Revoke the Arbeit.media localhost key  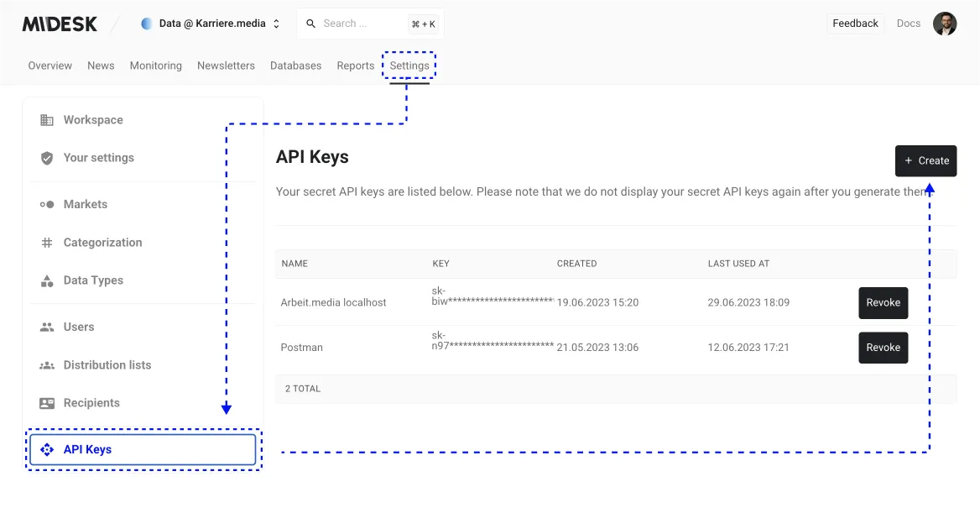coord(883,302)
